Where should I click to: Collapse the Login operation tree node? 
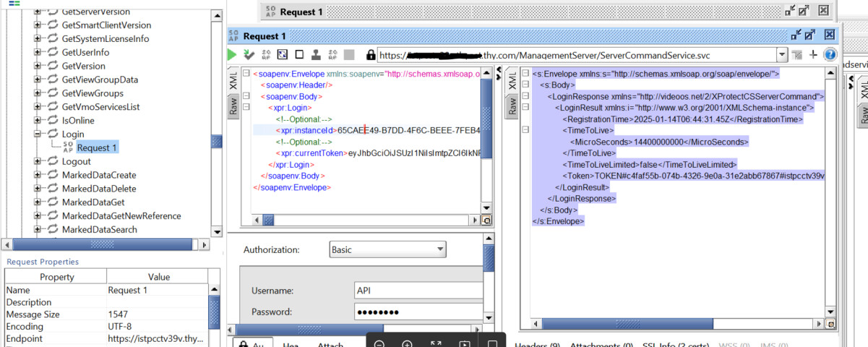coord(38,134)
